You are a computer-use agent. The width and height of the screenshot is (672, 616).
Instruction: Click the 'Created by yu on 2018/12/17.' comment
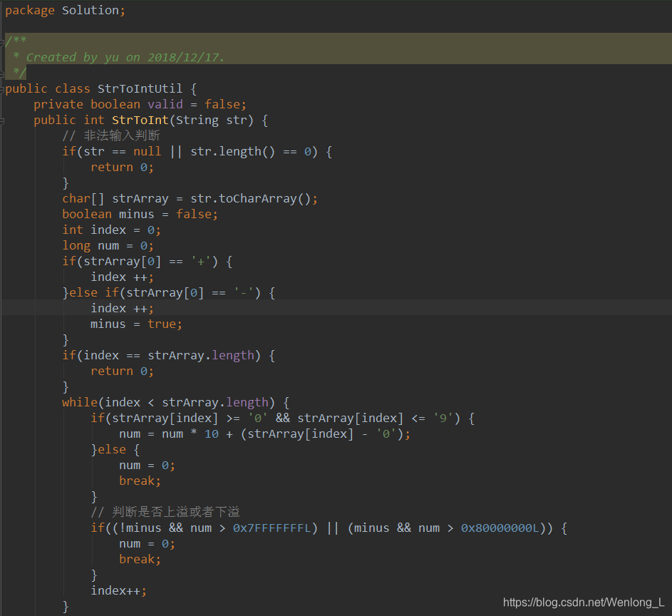(x=125, y=57)
